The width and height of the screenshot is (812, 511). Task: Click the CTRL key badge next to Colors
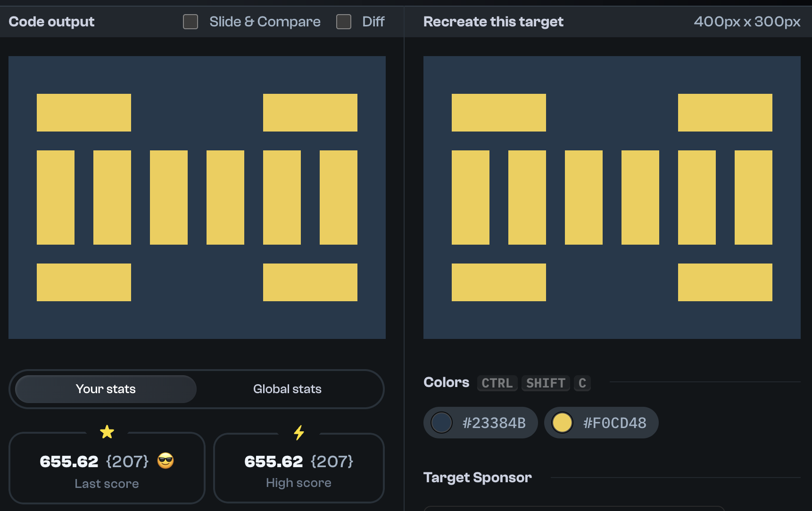click(x=497, y=383)
